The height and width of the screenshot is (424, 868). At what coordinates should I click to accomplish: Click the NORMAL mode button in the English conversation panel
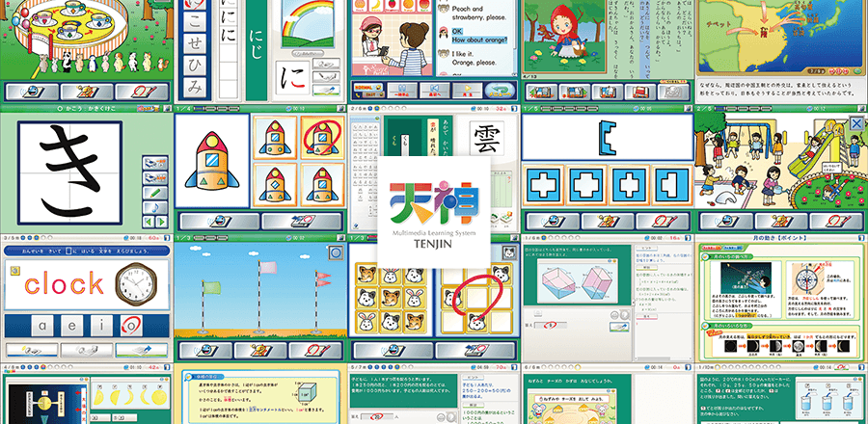[x=367, y=88]
